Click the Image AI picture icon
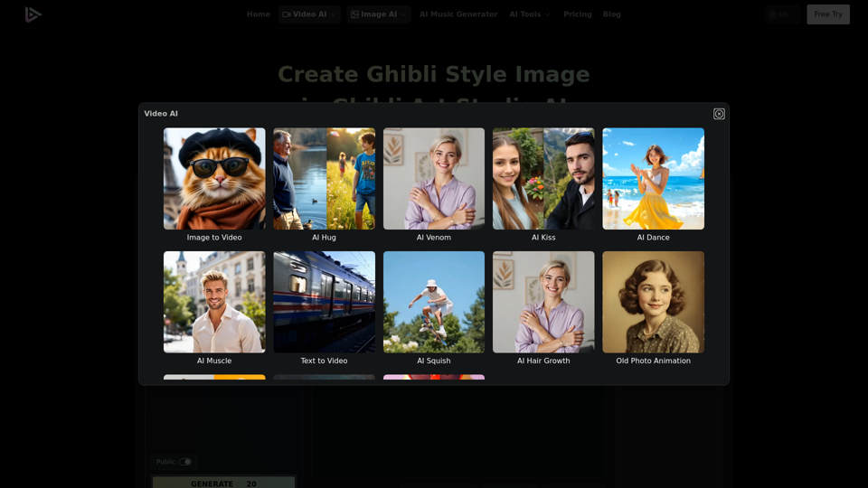This screenshot has height=488, width=868. (354, 14)
